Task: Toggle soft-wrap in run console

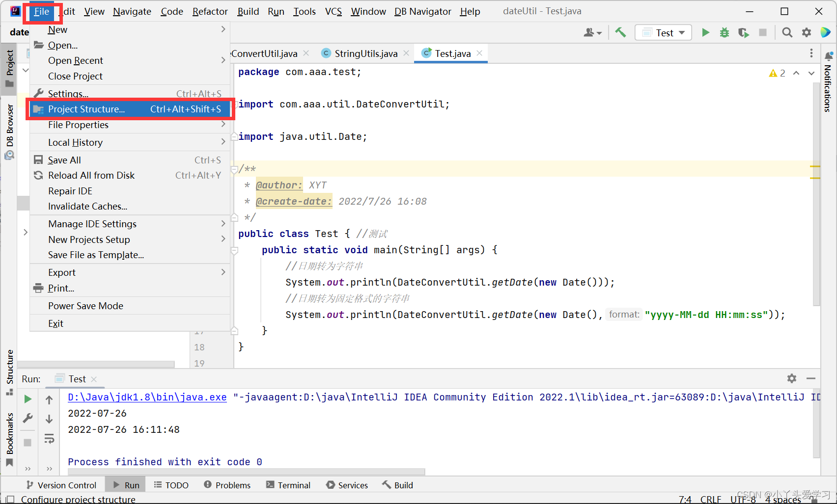Action: (49, 439)
